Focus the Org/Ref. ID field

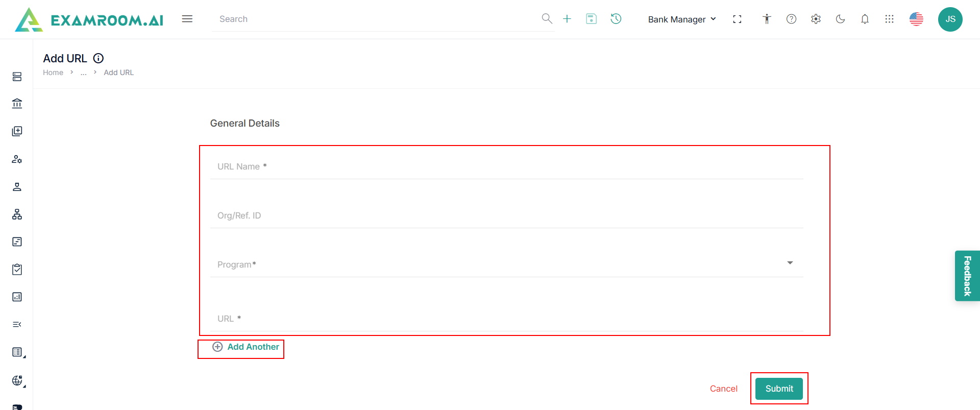(x=506, y=215)
